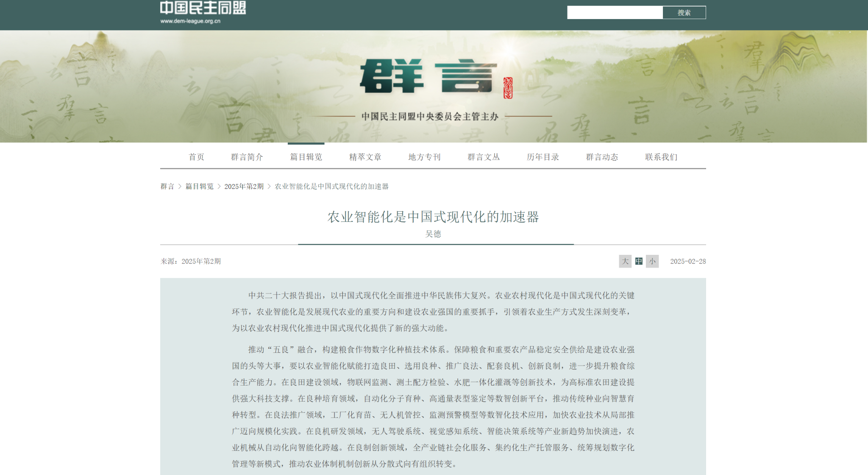This screenshot has height=475, width=868.
Task: Go to 篇目辑览 navigation tab
Action: click(x=306, y=157)
